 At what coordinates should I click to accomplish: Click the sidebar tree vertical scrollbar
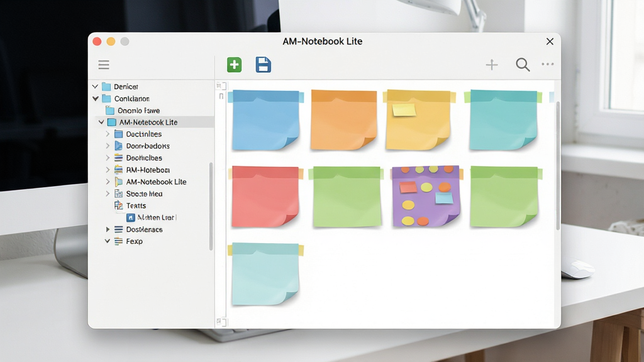coord(211,206)
